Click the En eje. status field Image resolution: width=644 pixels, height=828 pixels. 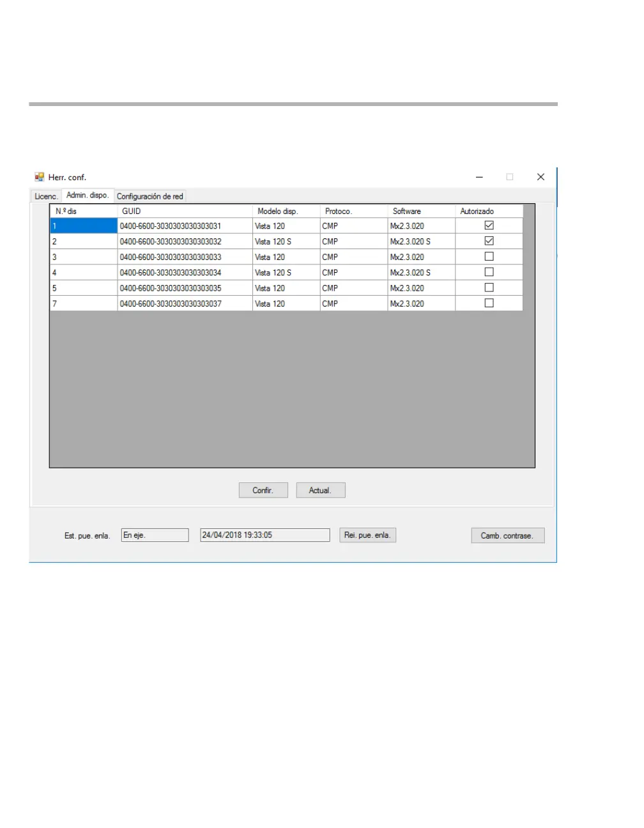(155, 535)
